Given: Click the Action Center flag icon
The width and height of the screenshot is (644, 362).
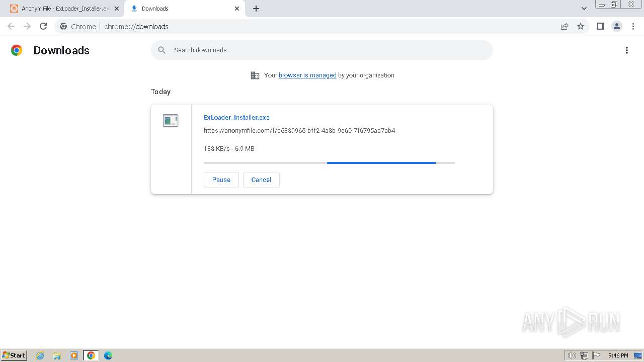Looking at the screenshot, I should pos(596,355).
